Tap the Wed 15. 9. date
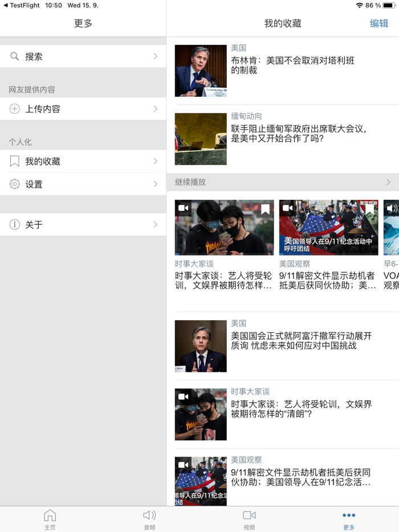The image size is (399, 532). coord(83,5)
